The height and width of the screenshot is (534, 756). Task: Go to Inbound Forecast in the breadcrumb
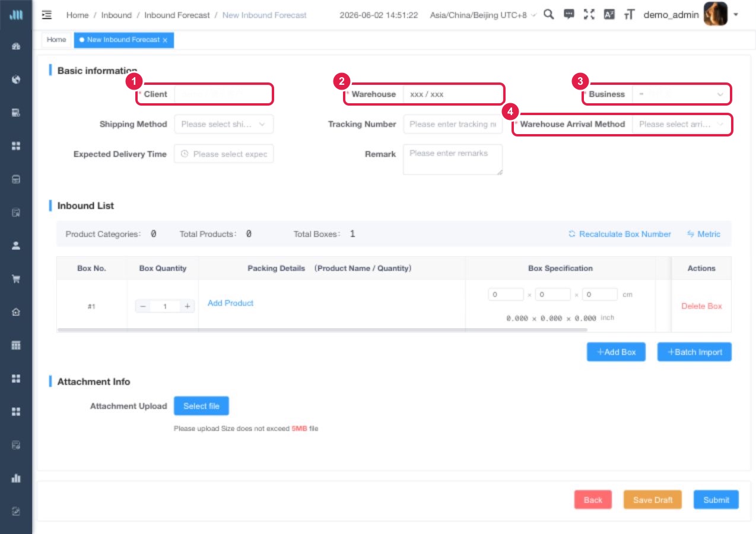(x=177, y=15)
